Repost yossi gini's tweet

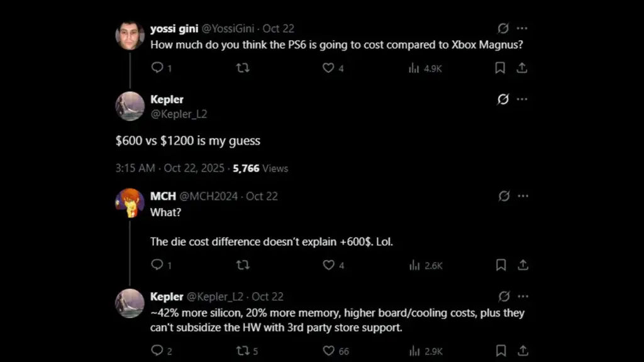tap(243, 68)
